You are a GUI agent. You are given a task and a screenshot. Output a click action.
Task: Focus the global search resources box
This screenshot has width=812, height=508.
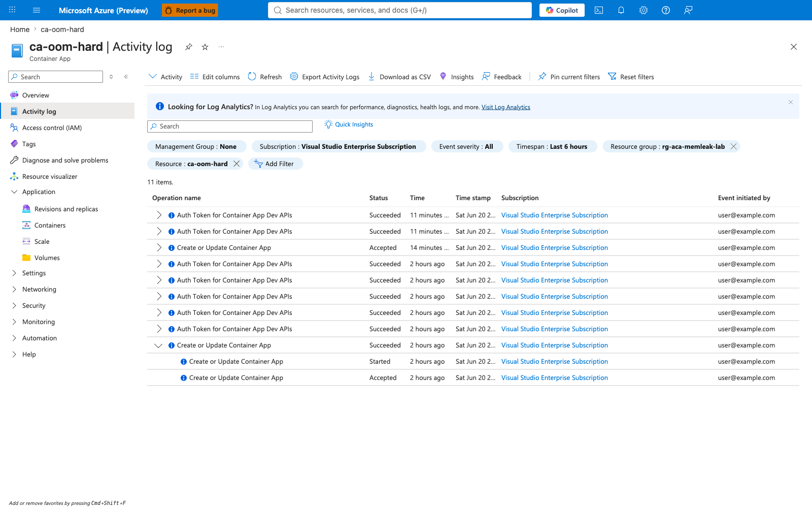coord(400,10)
